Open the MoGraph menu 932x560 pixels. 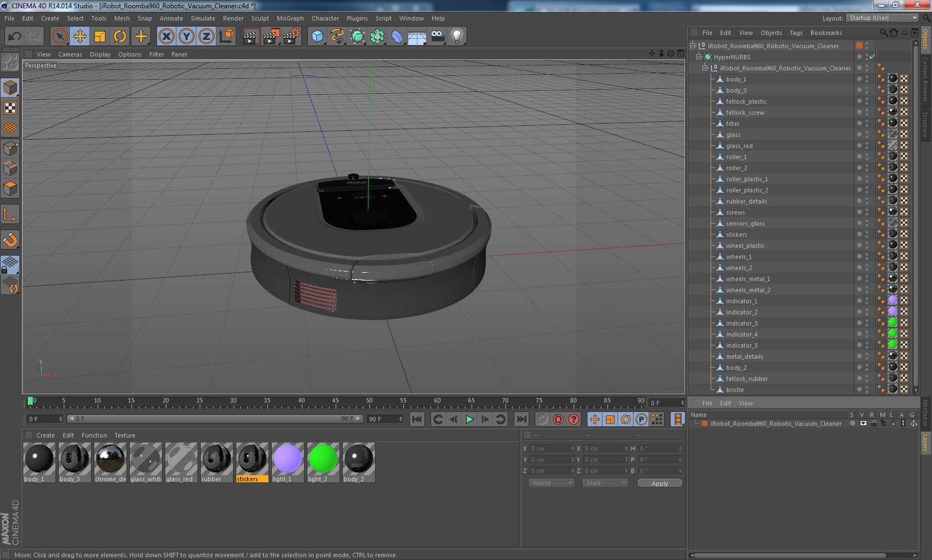(x=290, y=18)
